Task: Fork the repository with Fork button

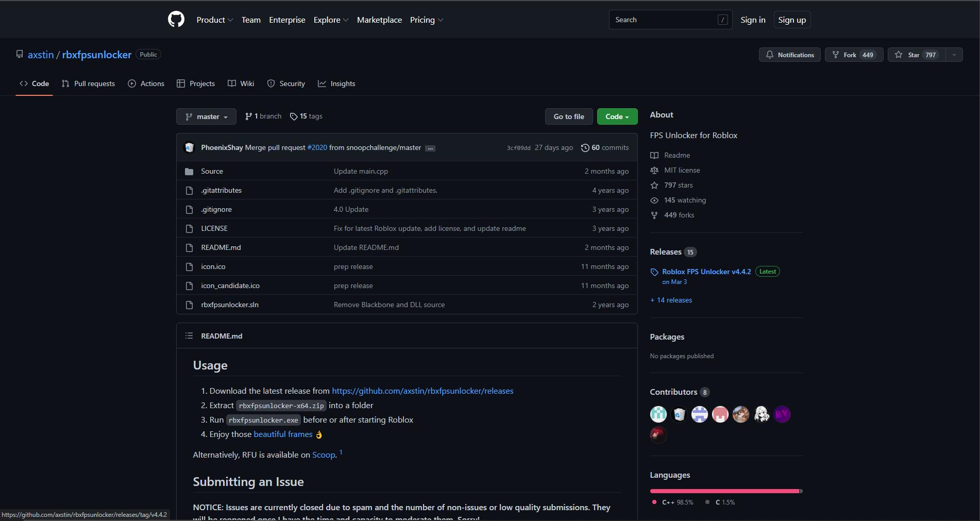Action: (x=854, y=55)
